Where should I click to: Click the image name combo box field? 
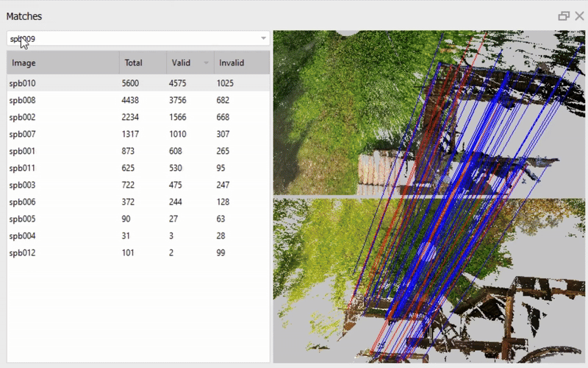(x=132, y=38)
